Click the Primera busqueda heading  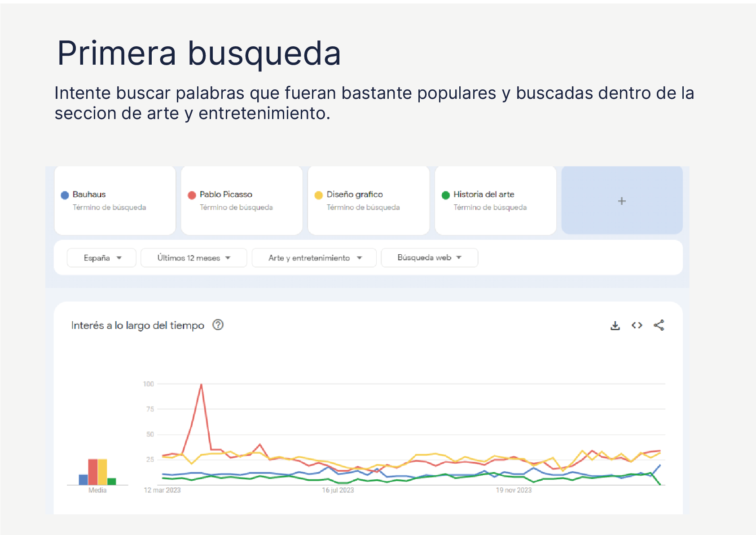[199, 53]
